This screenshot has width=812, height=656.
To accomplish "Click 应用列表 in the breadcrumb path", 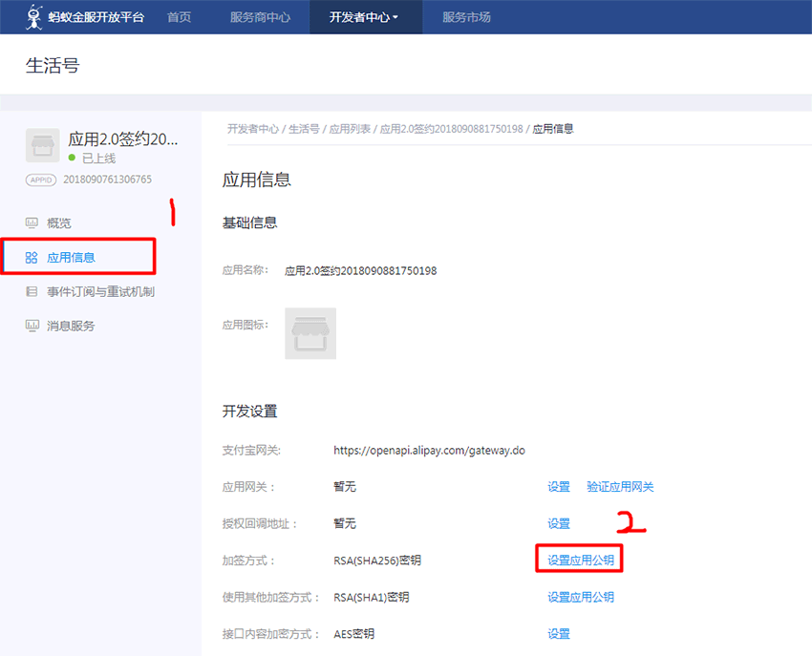I will click(351, 129).
